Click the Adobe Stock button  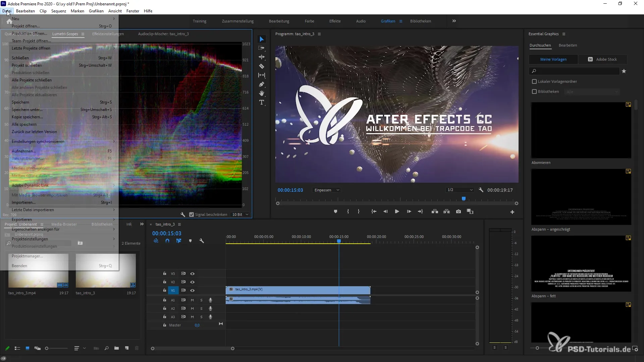[603, 59]
